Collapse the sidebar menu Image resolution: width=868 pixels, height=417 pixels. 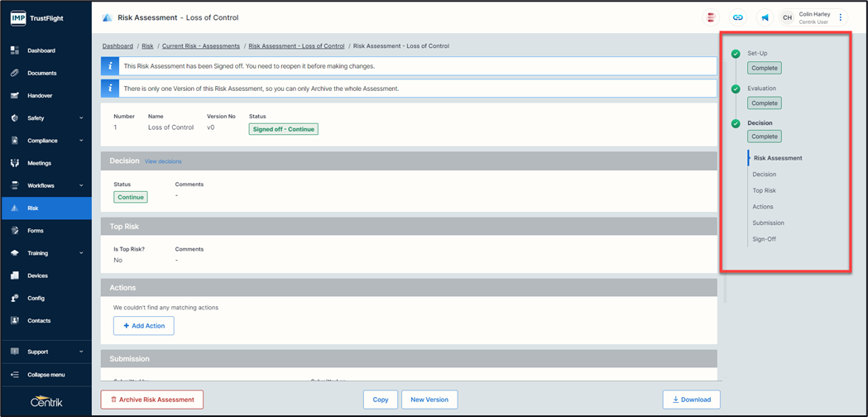click(46, 375)
